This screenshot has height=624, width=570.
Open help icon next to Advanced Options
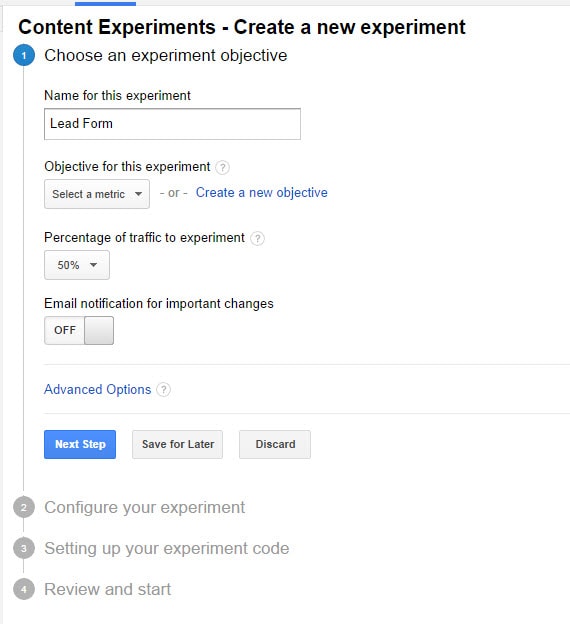(163, 390)
